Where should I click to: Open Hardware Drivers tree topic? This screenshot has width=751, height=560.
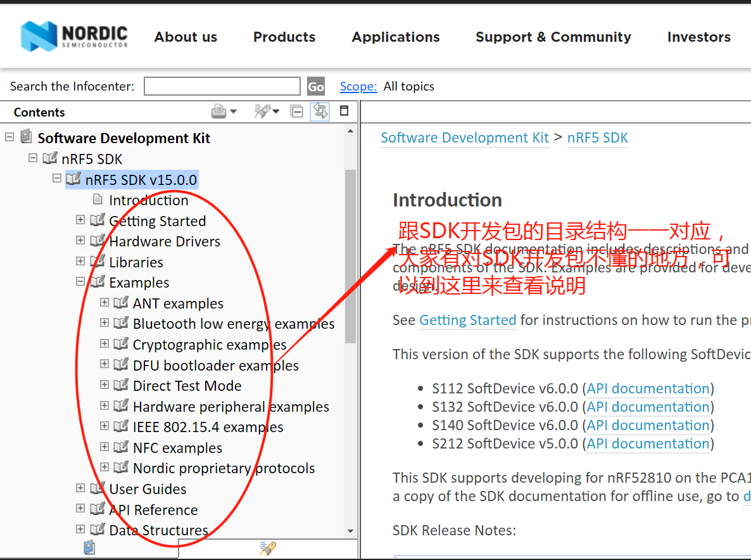click(165, 241)
